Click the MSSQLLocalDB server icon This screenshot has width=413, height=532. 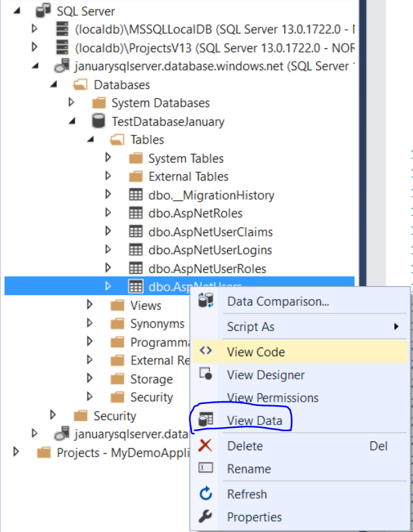[62, 29]
